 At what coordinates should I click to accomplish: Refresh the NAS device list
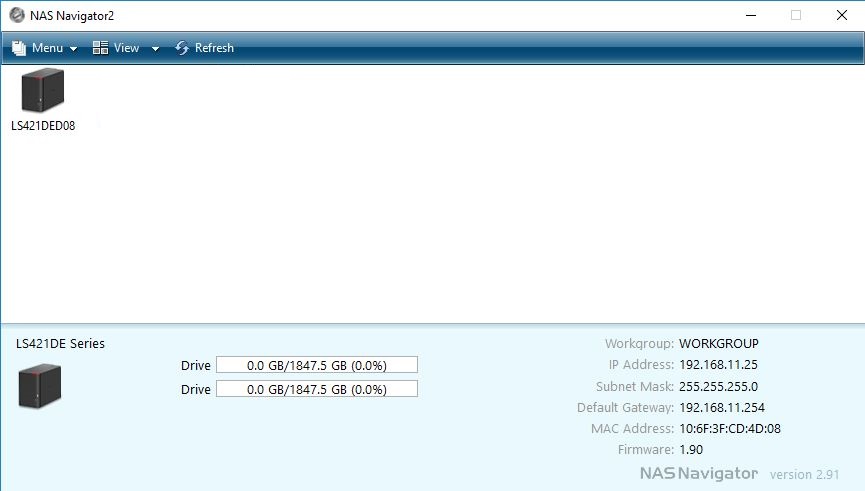point(205,48)
